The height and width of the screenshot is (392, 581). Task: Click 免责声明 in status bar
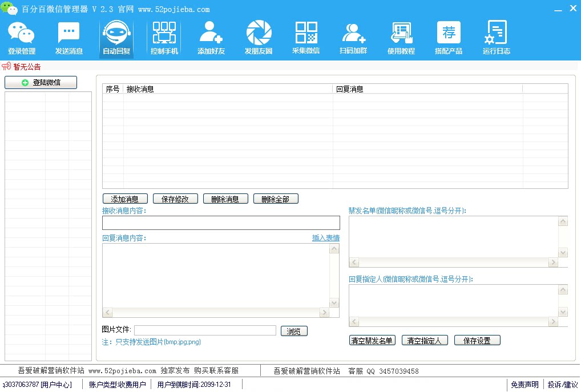coord(524,385)
